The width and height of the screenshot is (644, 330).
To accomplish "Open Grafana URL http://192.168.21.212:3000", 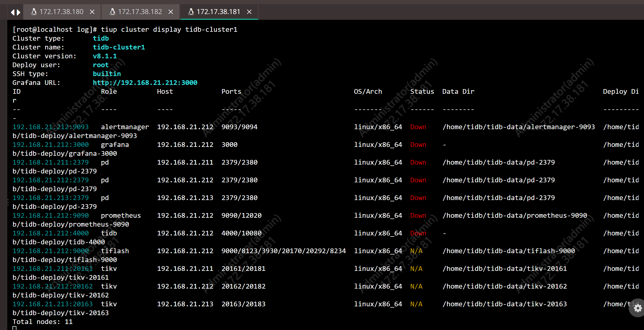I will (145, 83).
